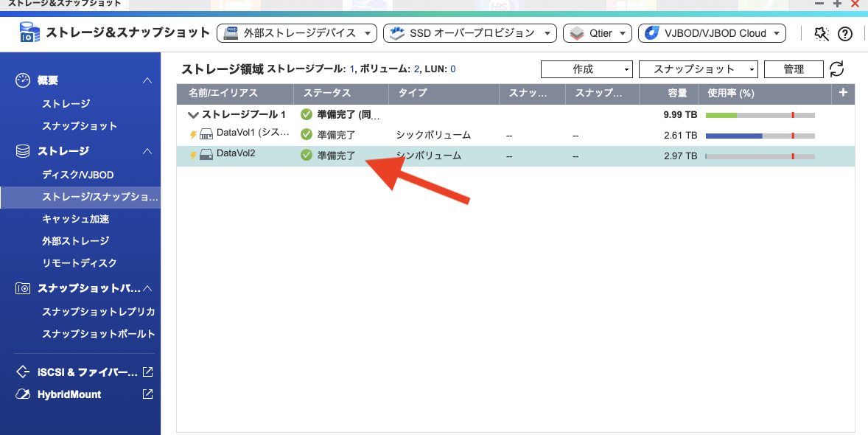Click the 概要 gauge icon in sidebar
Image resolution: width=868 pixels, height=435 pixels.
tap(23, 80)
